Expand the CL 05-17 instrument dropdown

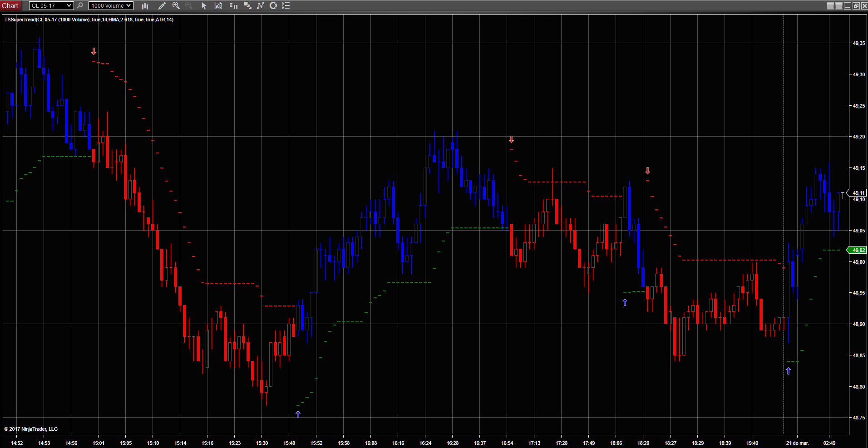(69, 6)
